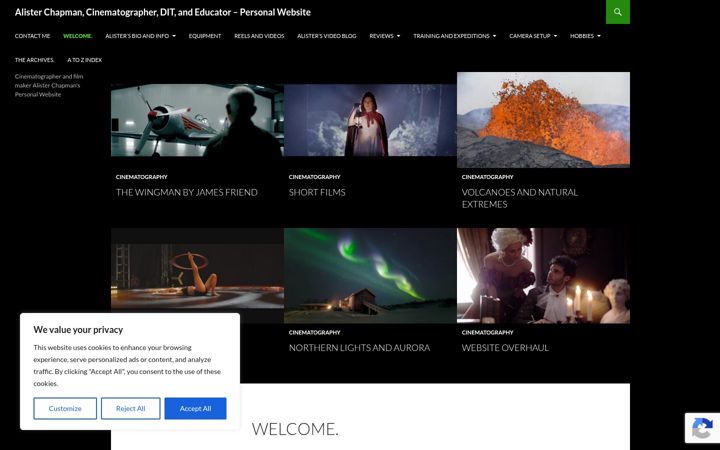
Task: Select the green Welcome menu item
Action: coord(78,36)
